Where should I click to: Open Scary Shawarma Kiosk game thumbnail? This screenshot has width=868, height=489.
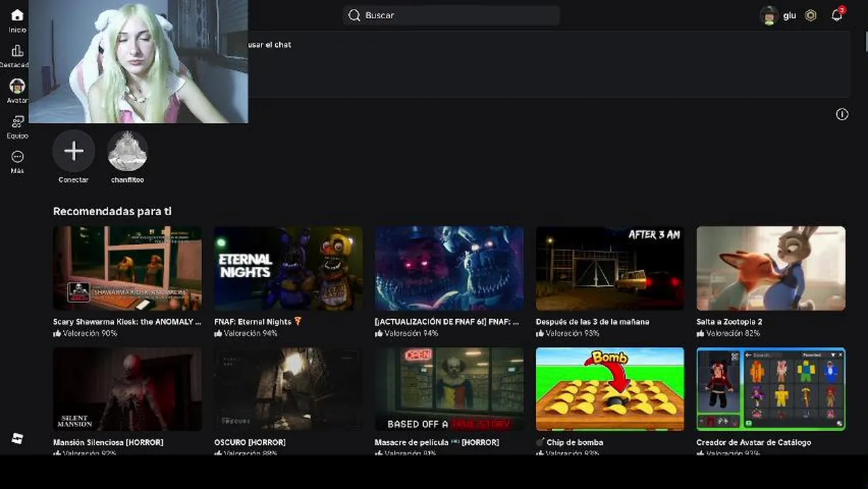click(128, 268)
